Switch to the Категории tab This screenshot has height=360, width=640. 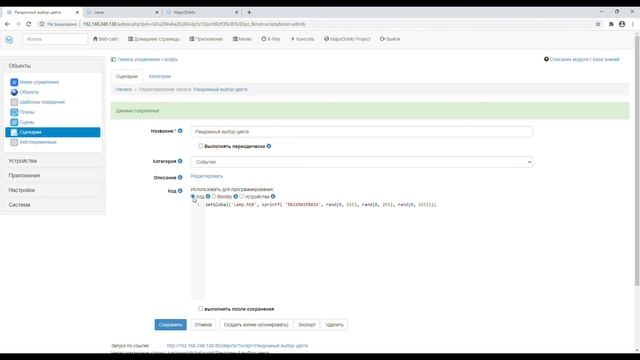(x=160, y=76)
